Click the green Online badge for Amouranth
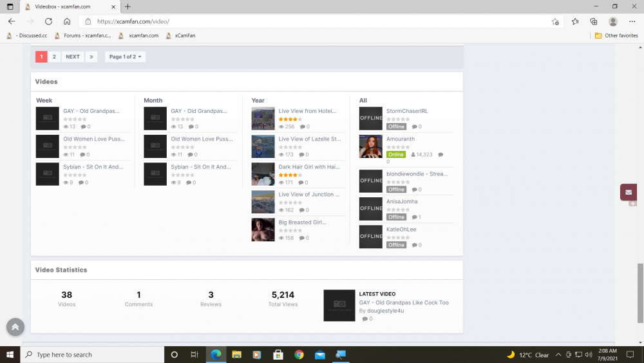The width and height of the screenshot is (644, 363). (396, 155)
